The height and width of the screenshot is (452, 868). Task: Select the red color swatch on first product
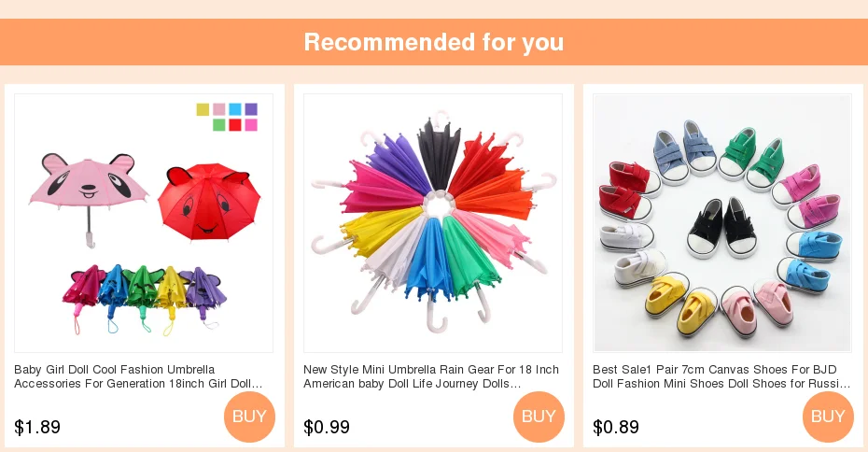pyautogui.click(x=235, y=125)
